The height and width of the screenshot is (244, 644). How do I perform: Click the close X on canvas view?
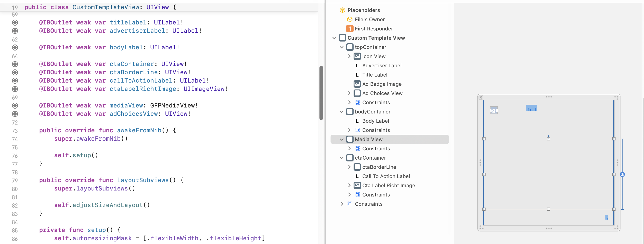[481, 97]
